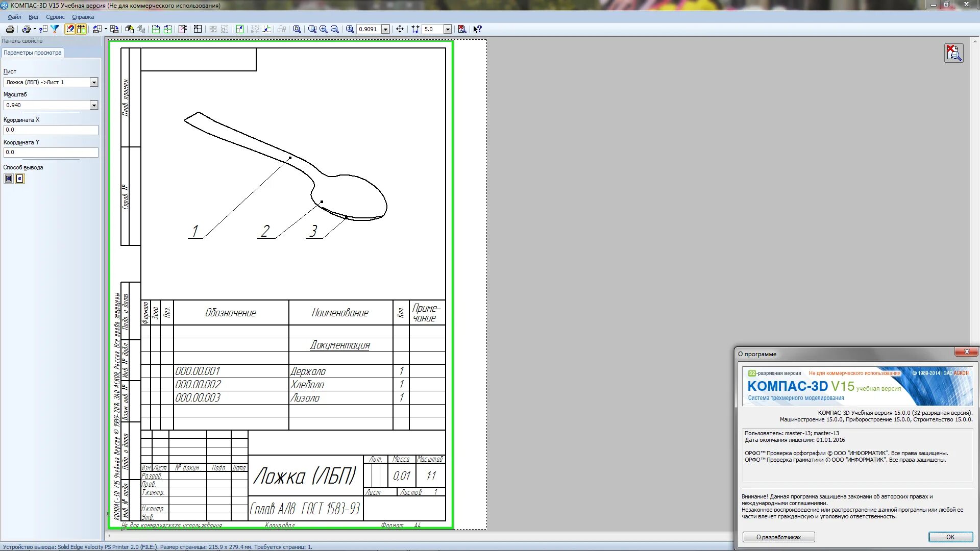Click close preview icon at top right
Screen dimensions: 980x551
(953, 53)
